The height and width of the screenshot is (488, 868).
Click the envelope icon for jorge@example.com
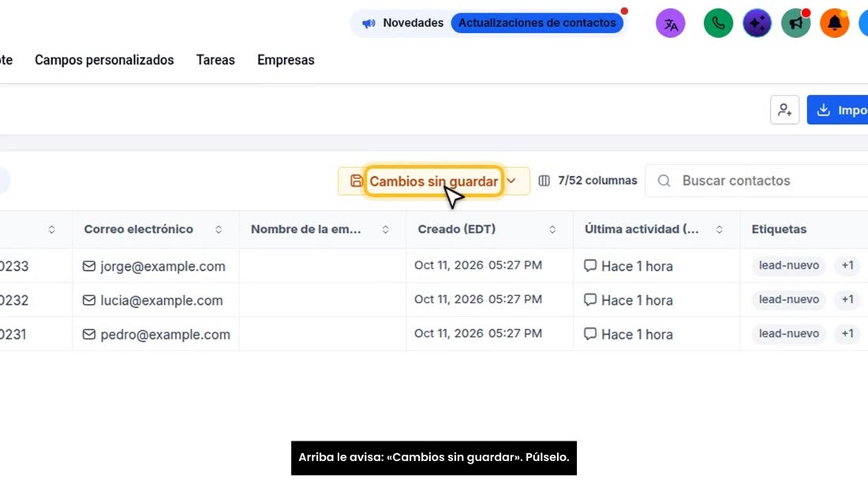coord(88,266)
